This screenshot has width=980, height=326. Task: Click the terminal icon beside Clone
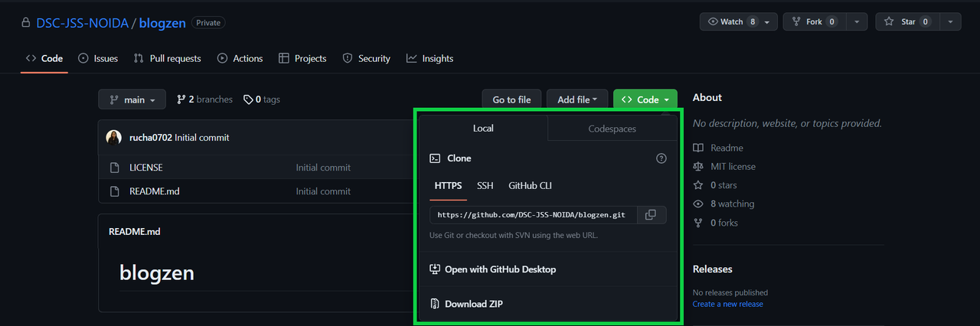coord(435,158)
